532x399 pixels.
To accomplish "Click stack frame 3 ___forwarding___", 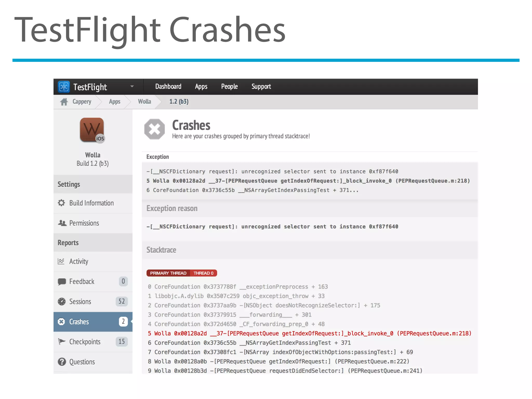I will pos(230,315).
